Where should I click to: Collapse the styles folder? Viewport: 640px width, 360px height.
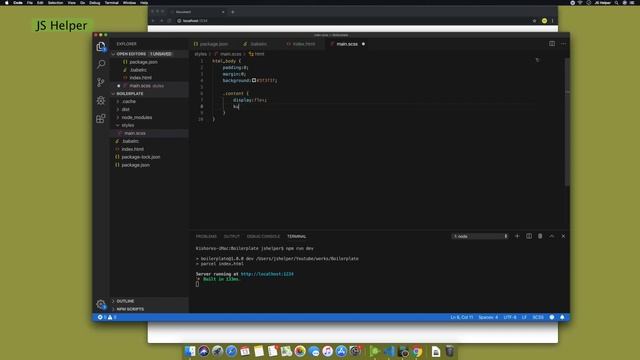point(149,125)
